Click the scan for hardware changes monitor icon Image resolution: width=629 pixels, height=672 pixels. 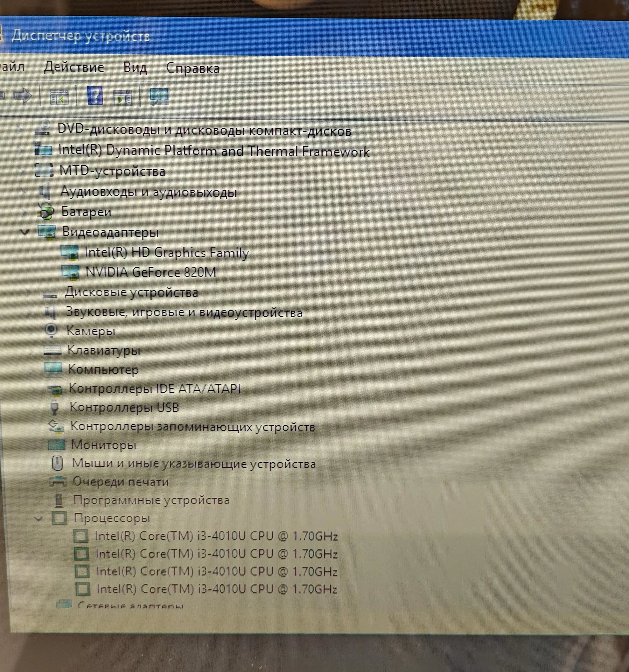coord(159,97)
